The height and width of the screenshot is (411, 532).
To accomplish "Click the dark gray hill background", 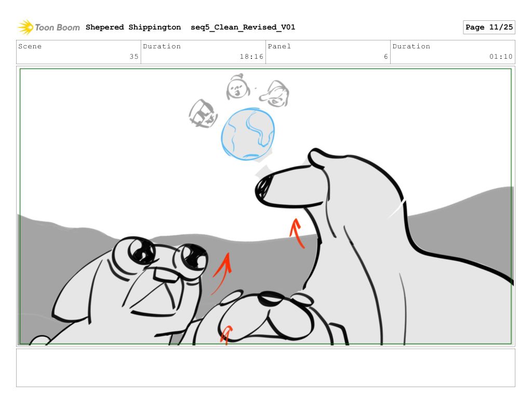I will tap(457, 218).
